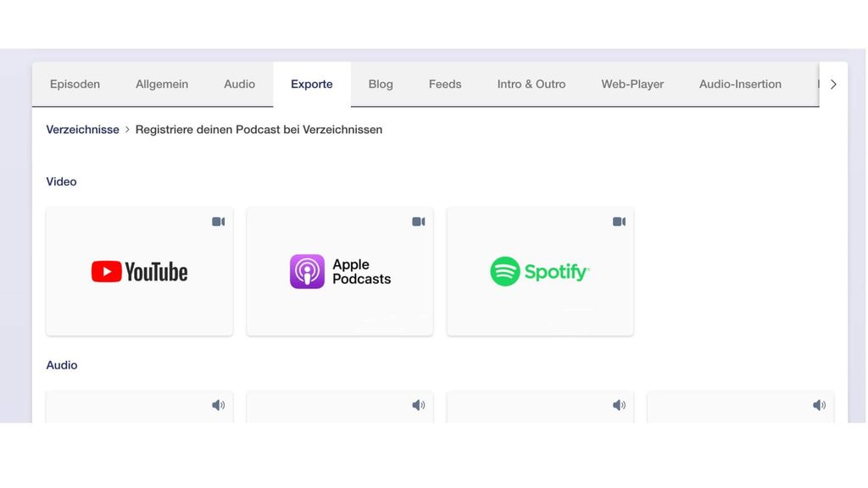
Task: Switch to the Web-Player tab
Action: (x=632, y=84)
